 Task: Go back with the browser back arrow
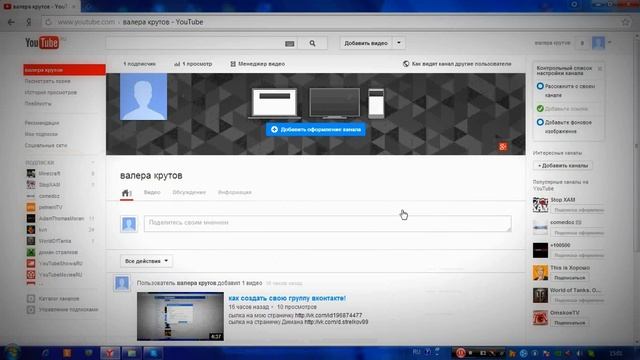tap(11, 22)
